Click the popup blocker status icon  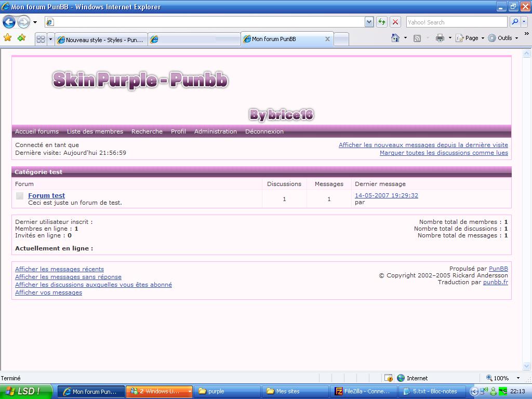(x=389, y=378)
